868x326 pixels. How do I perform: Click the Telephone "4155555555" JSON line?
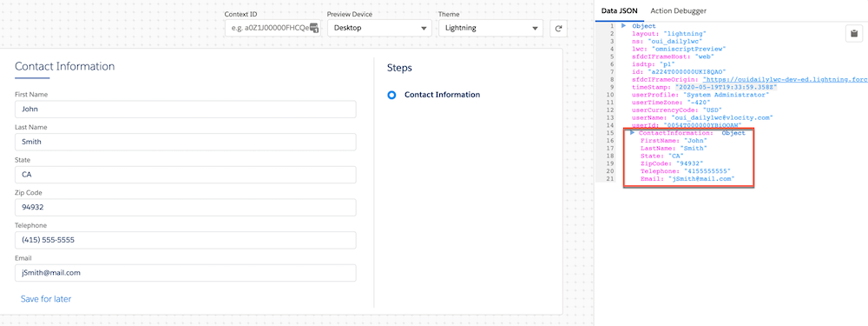pos(686,171)
